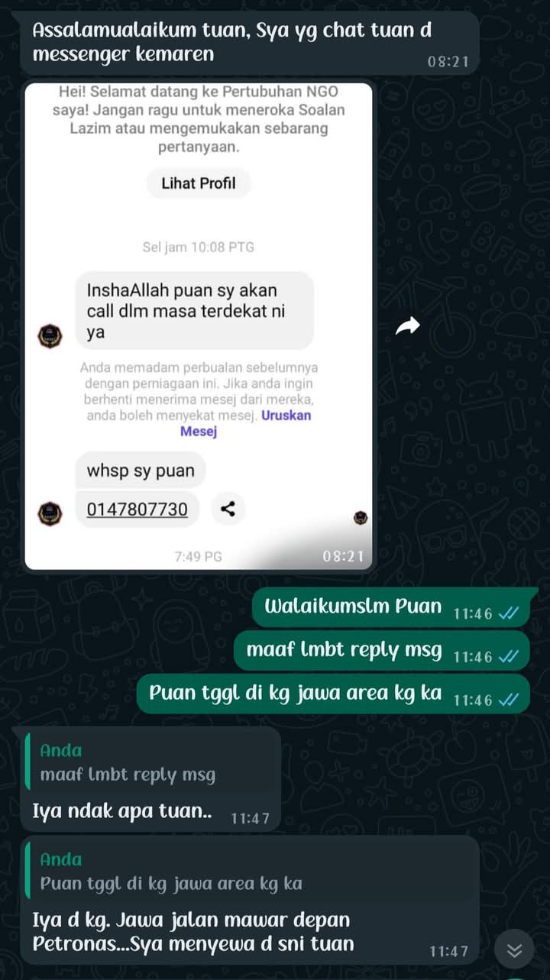Viewport: 550px width, 980px height.
Task: Select the 'Puan tggl di kg jawa' sent message
Action: coord(333,694)
